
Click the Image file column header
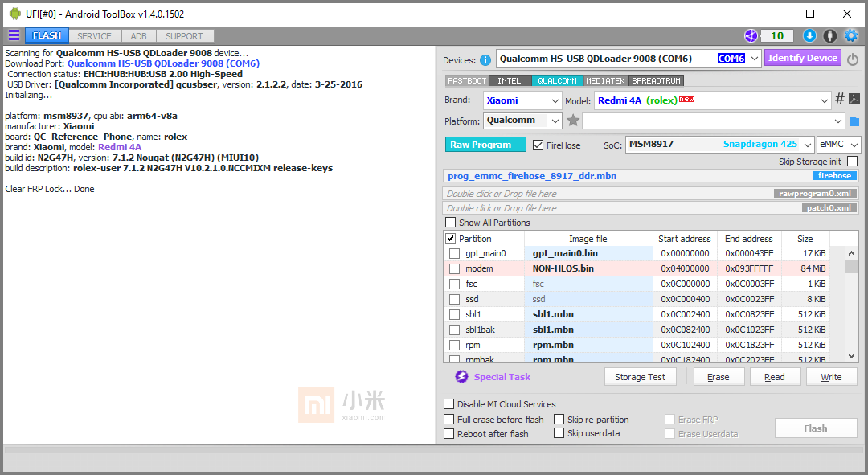click(588, 239)
